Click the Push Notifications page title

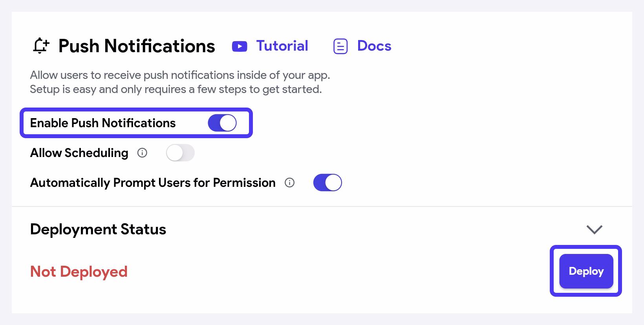(x=137, y=46)
